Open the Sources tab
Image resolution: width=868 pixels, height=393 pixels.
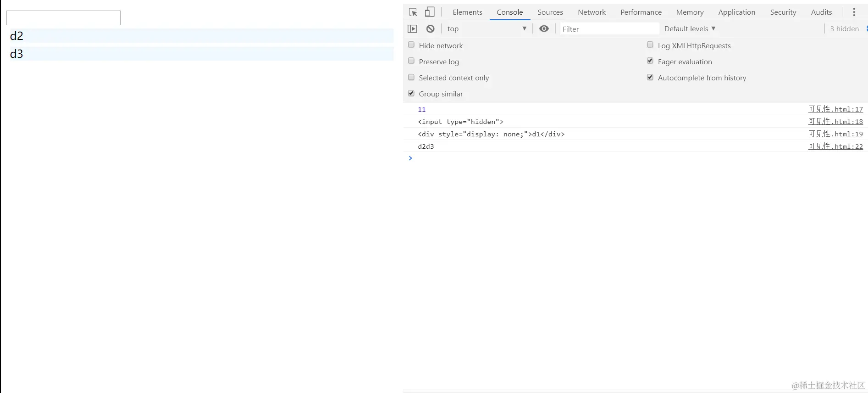pos(550,12)
